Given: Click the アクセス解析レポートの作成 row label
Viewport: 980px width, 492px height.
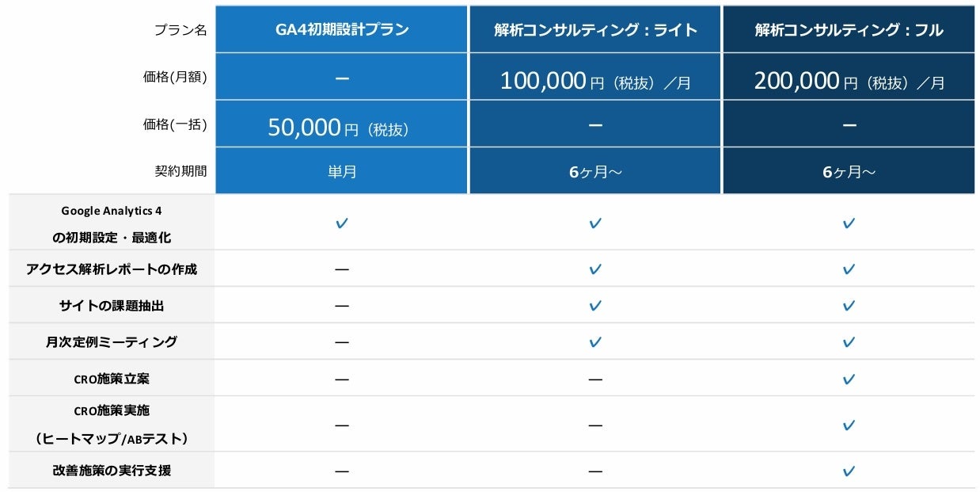Looking at the screenshot, I should (112, 269).
